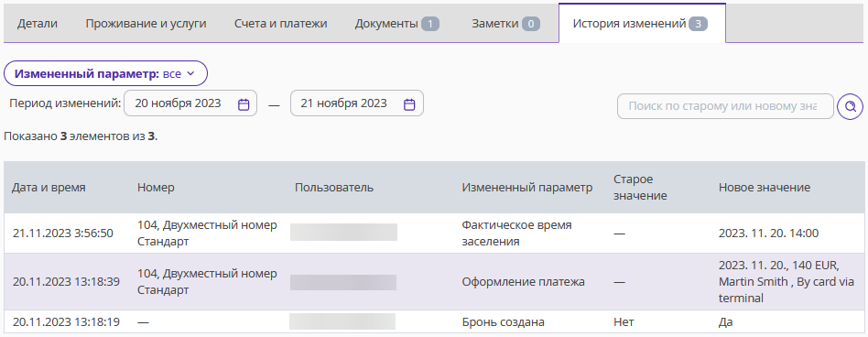Screen dimensions: 868x337
Task: Switch to the Детали tab
Action: click(x=38, y=24)
